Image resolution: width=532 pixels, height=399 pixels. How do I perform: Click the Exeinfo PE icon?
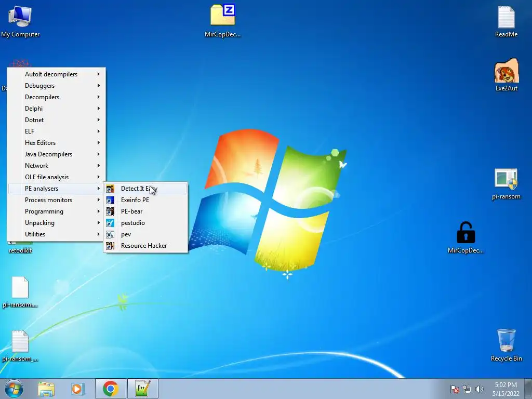pyautogui.click(x=110, y=200)
